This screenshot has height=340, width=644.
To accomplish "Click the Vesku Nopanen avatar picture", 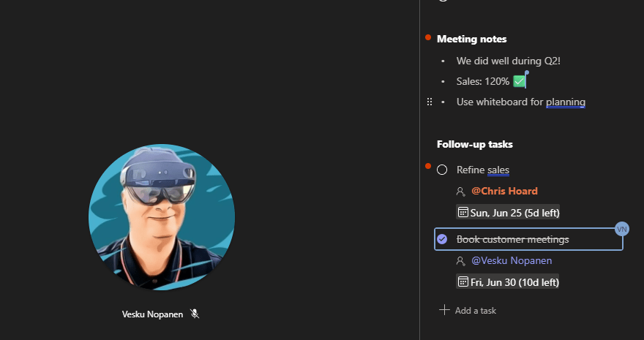I will coord(162,217).
